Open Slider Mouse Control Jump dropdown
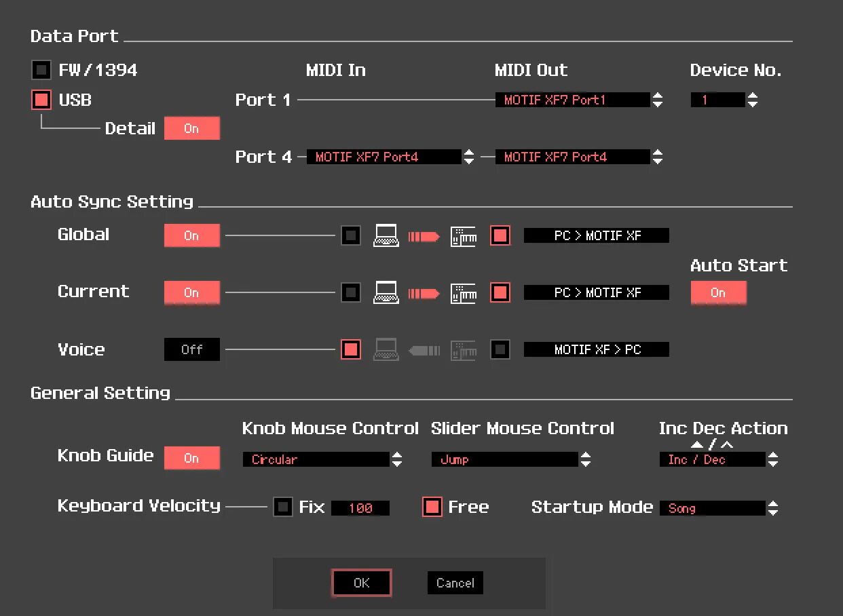 505,459
